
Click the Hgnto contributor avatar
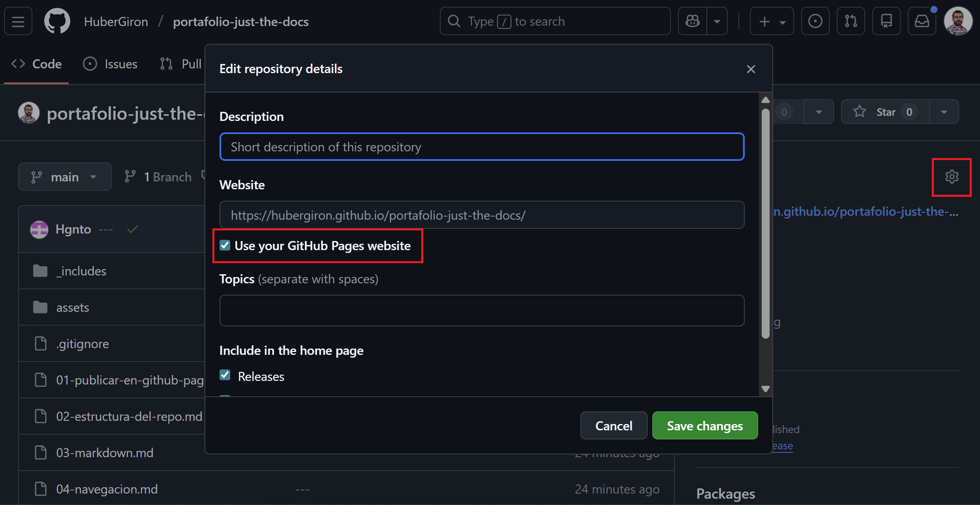pyautogui.click(x=39, y=229)
